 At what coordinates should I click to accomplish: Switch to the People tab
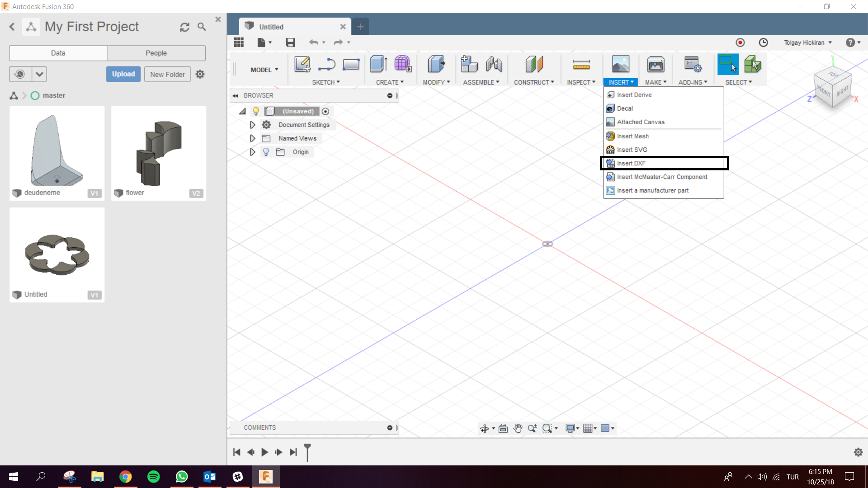pyautogui.click(x=156, y=53)
